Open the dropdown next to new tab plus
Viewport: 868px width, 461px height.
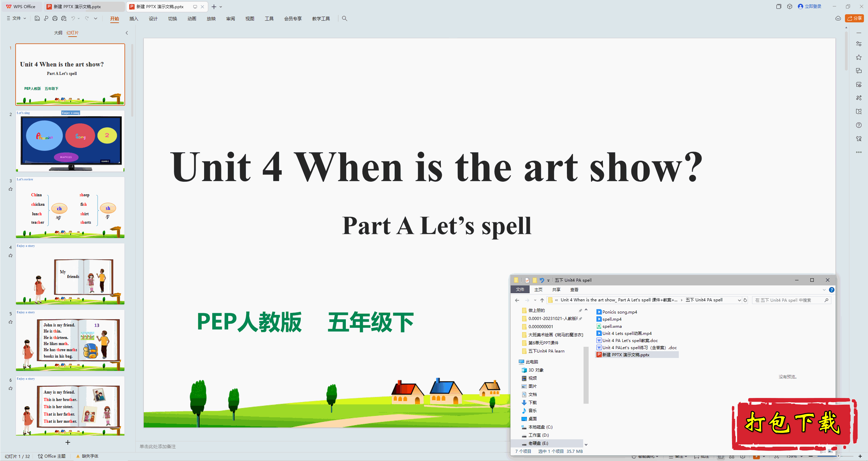pos(221,7)
